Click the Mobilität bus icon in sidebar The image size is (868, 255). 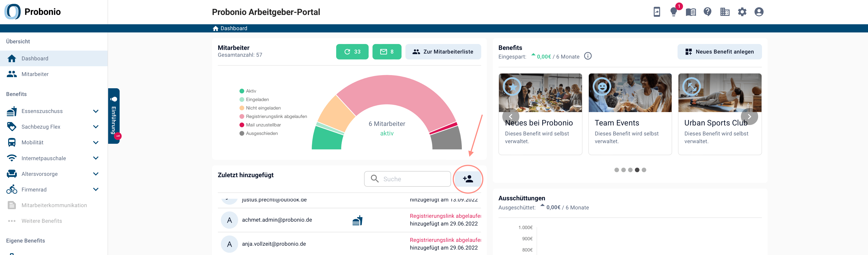point(12,142)
